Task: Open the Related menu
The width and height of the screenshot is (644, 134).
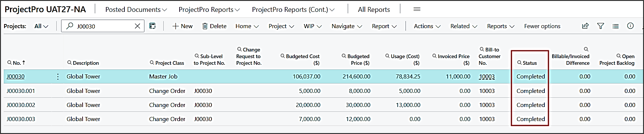Action: coord(464,26)
